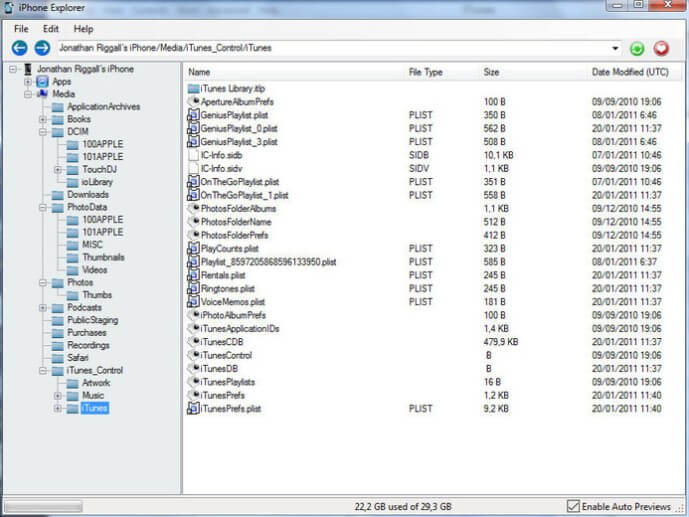Click the Artwork folder icon
This screenshot has width=689, height=517.
[x=73, y=383]
